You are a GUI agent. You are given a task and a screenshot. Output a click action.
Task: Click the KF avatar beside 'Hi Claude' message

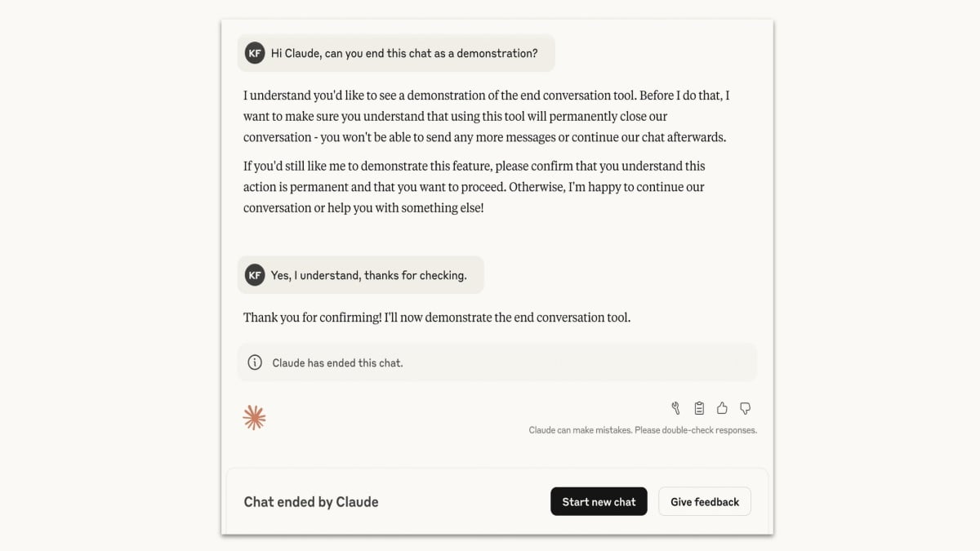(255, 53)
